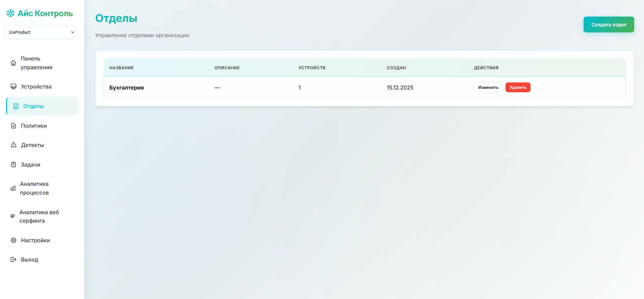Click the icon for Аналитика веб серфинга

coord(13,216)
